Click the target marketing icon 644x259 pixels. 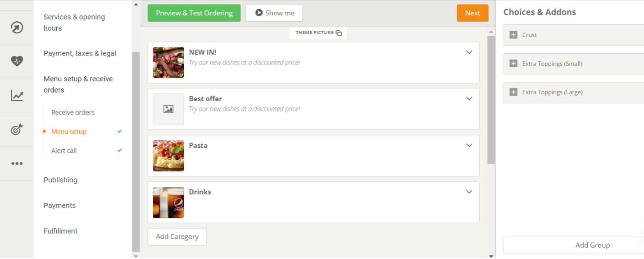(x=17, y=130)
